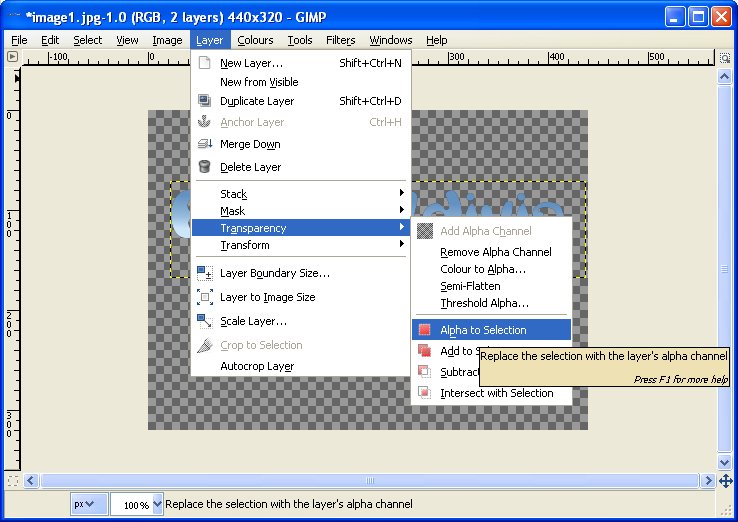Image resolution: width=738 pixels, height=522 pixels.
Task: Click the New Layer page icon
Action: point(205,63)
